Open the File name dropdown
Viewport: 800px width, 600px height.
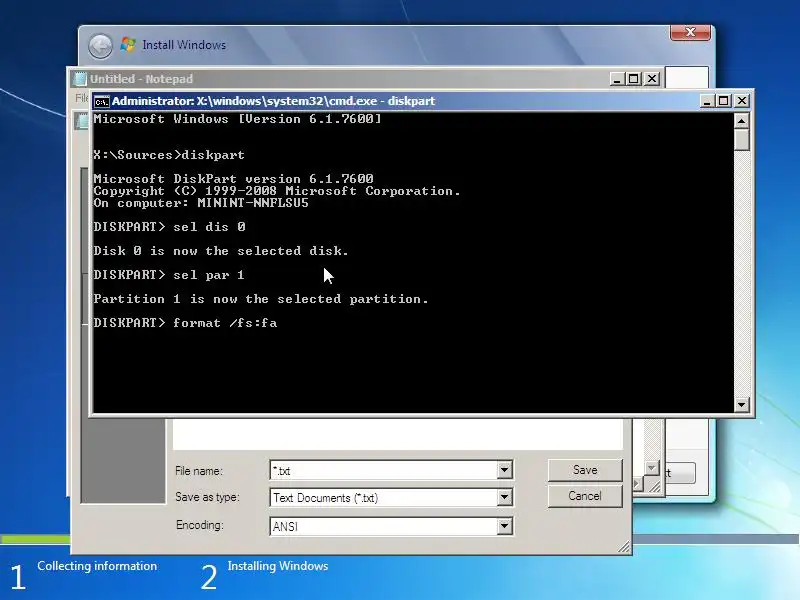(504, 470)
